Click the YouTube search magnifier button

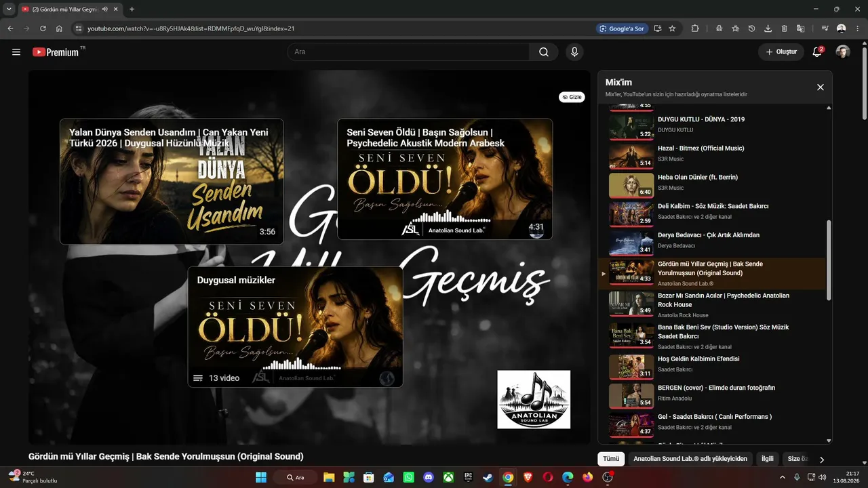tap(544, 52)
